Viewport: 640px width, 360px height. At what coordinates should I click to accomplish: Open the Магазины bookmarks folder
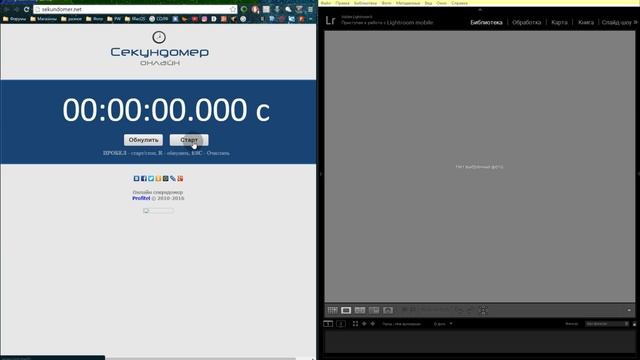point(43,19)
